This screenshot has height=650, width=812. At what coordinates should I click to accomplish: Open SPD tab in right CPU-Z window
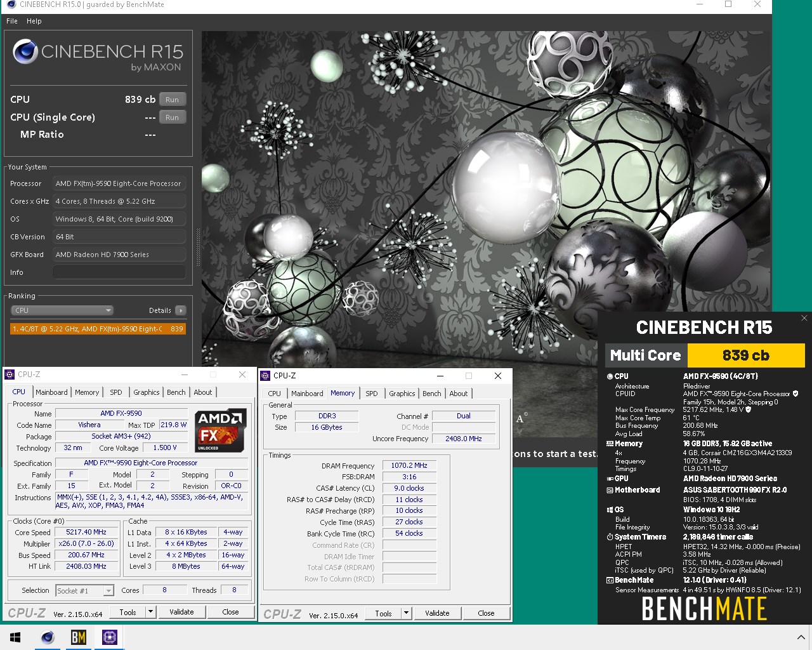[x=372, y=394]
